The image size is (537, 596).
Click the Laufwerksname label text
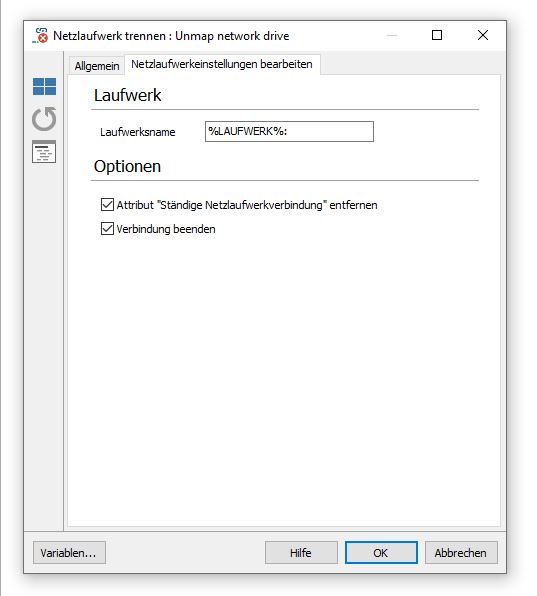pos(138,132)
